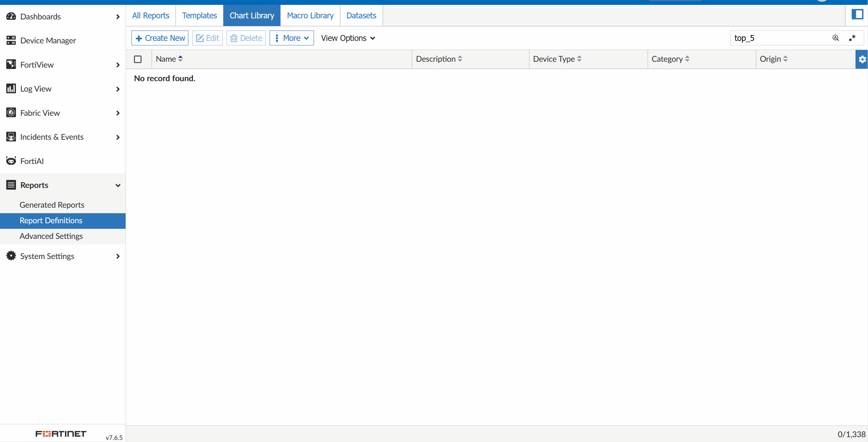Image resolution: width=868 pixels, height=442 pixels.
Task: Expand the FortiView menu chevron
Action: (118, 65)
